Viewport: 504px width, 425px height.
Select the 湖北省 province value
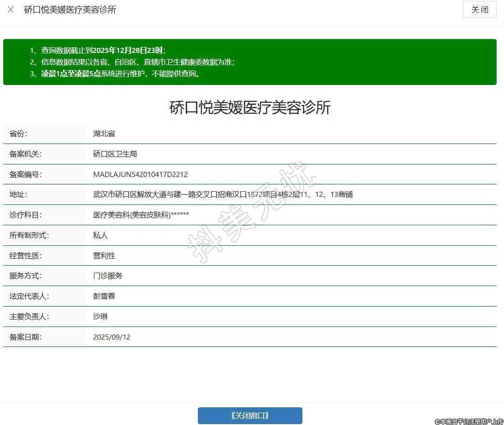(x=104, y=134)
